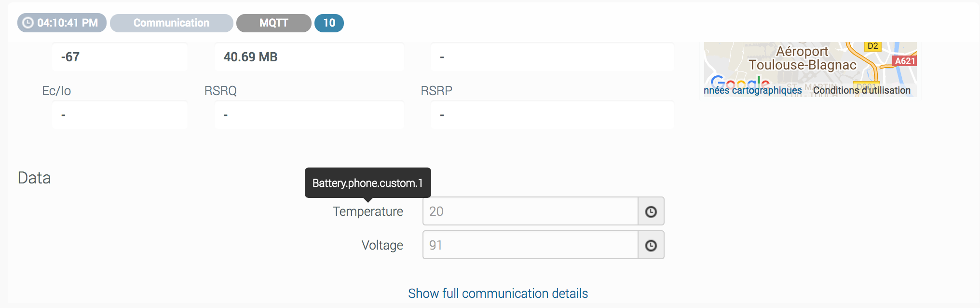Viewport: 980px width, 308px height.
Task: Open history via the Temperature clock icon
Action: tap(651, 211)
